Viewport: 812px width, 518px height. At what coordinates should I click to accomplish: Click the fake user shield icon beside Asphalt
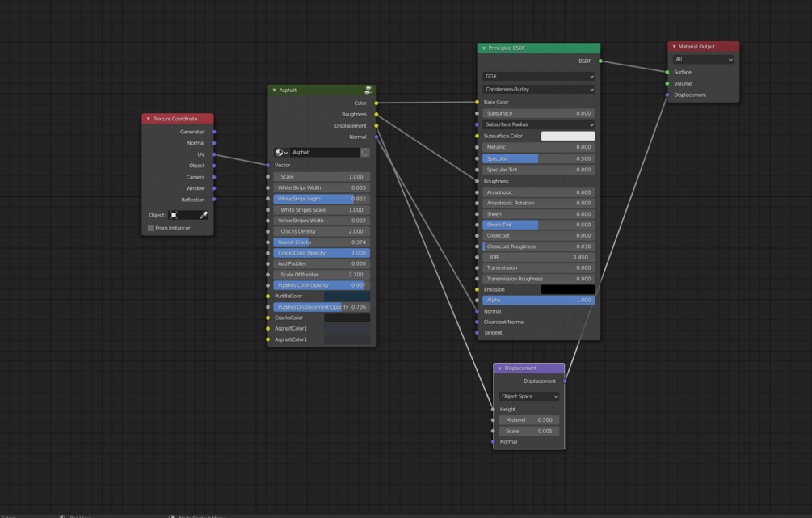click(x=365, y=152)
